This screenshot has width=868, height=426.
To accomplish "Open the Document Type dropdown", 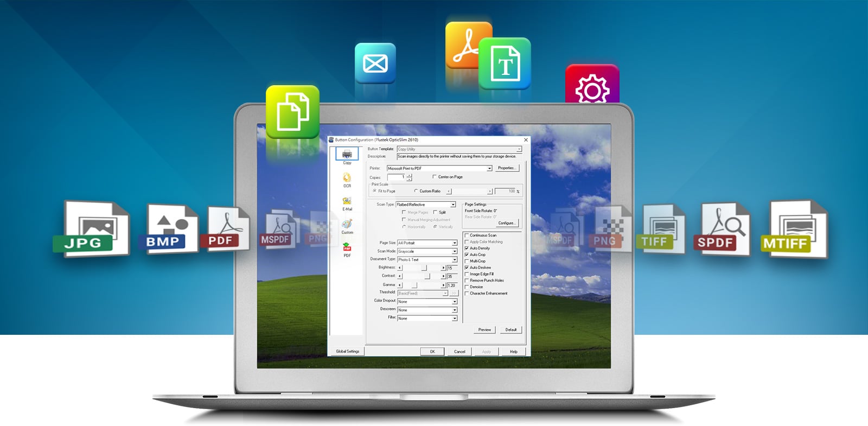I will coord(427,259).
